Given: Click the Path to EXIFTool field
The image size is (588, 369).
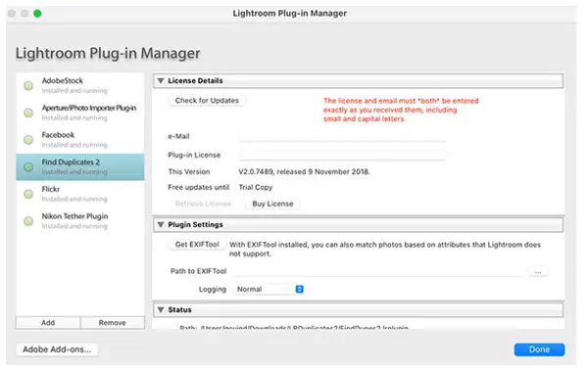Looking at the screenshot, I should pyautogui.click(x=378, y=271).
